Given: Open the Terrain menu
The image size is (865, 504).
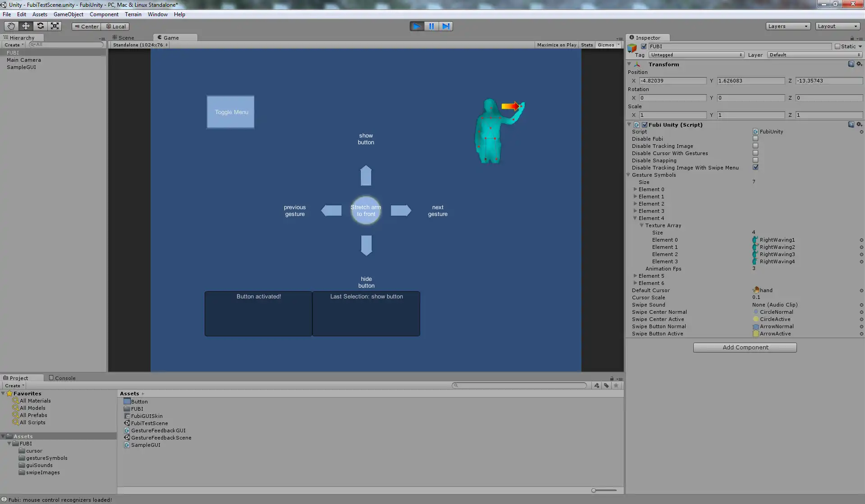Looking at the screenshot, I should pos(133,14).
